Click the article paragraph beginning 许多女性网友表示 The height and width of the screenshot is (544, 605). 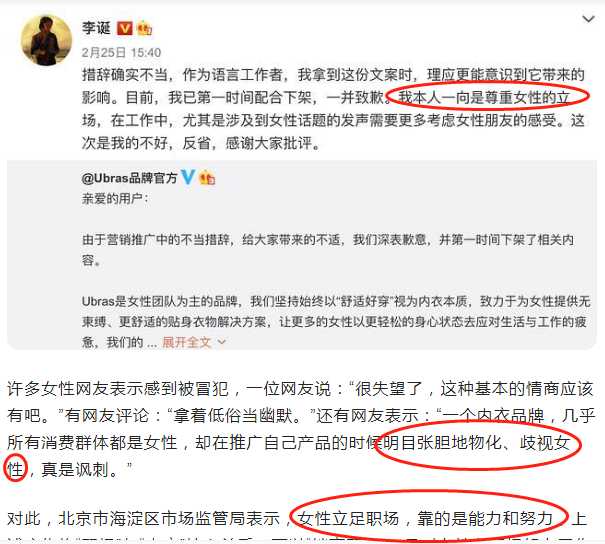coord(301,429)
